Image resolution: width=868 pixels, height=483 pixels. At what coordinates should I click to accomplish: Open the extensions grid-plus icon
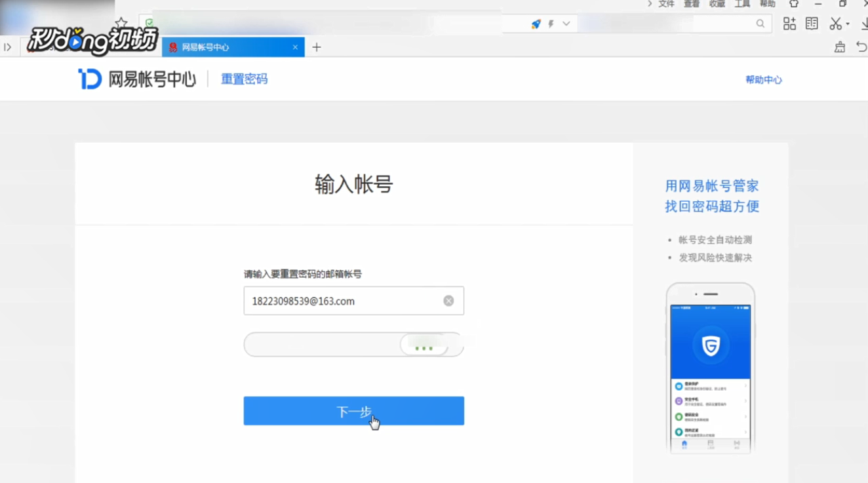click(789, 24)
